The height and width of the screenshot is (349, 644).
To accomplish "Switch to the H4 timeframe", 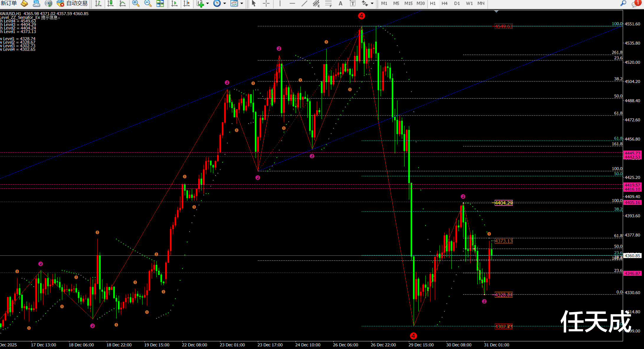I will [445, 4].
